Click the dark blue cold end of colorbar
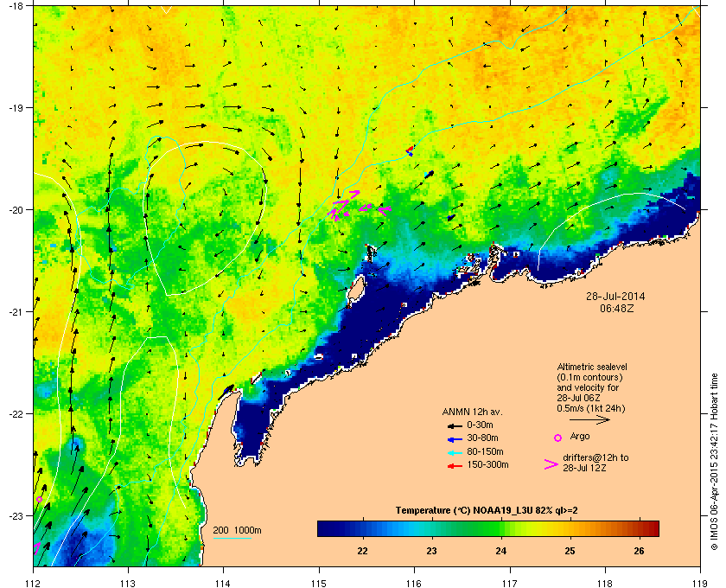 click(328, 528)
